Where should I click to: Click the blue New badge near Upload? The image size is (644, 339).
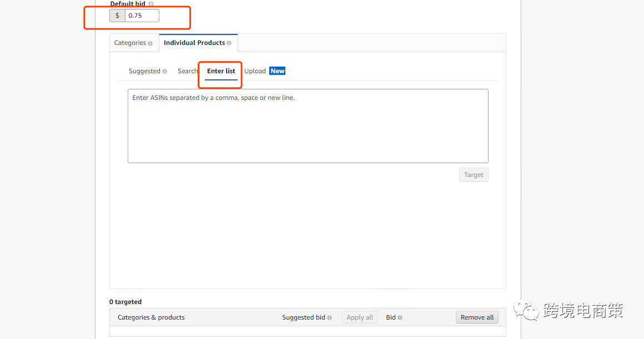click(x=277, y=71)
